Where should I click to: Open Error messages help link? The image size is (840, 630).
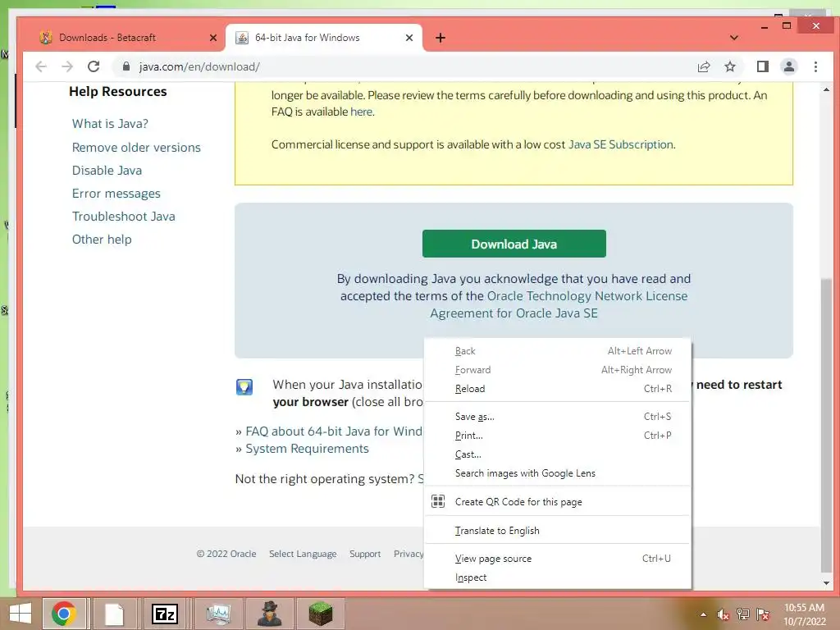[x=116, y=194]
